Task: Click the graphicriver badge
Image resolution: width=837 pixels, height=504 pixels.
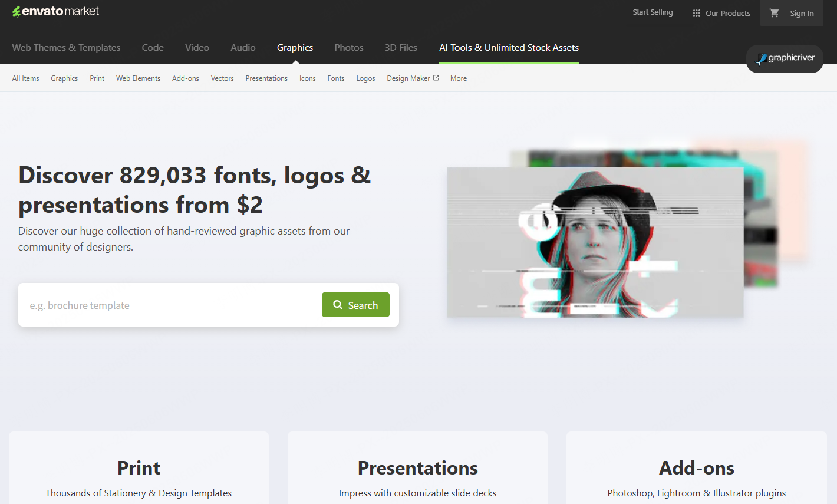Action: tap(785, 59)
